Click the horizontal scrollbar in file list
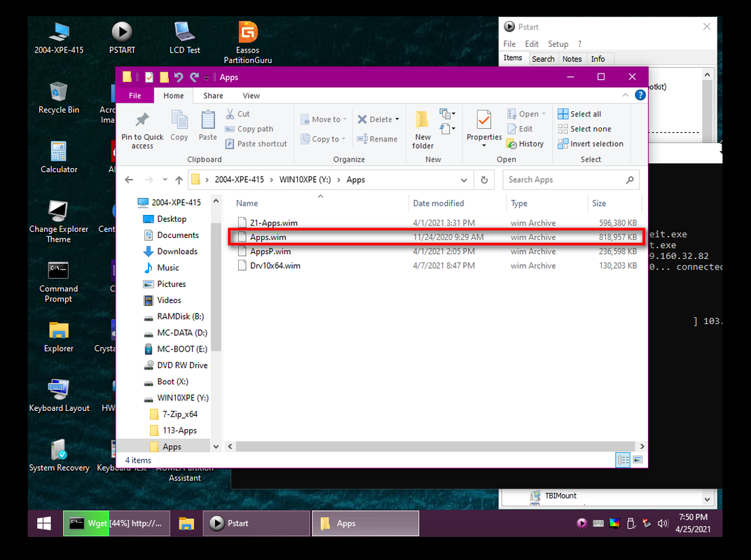 pyautogui.click(x=435, y=446)
